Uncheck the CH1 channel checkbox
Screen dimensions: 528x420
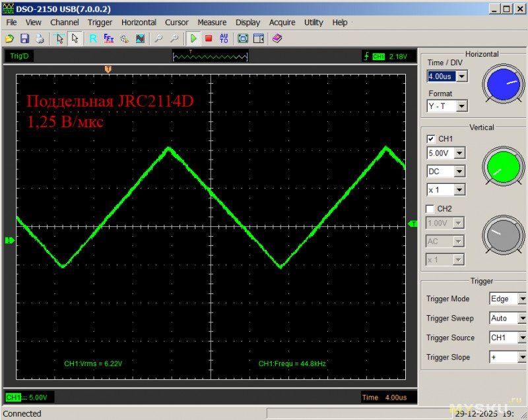[x=431, y=139]
